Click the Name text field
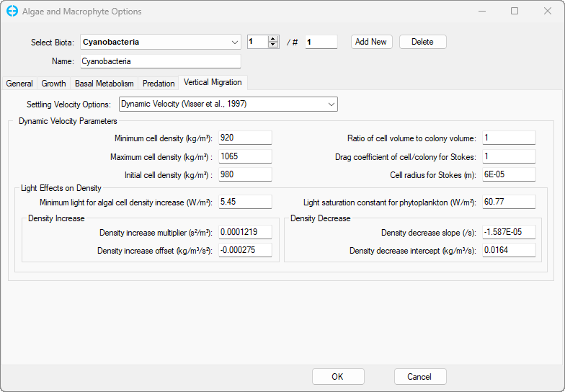This screenshot has height=392, width=565. [159, 61]
